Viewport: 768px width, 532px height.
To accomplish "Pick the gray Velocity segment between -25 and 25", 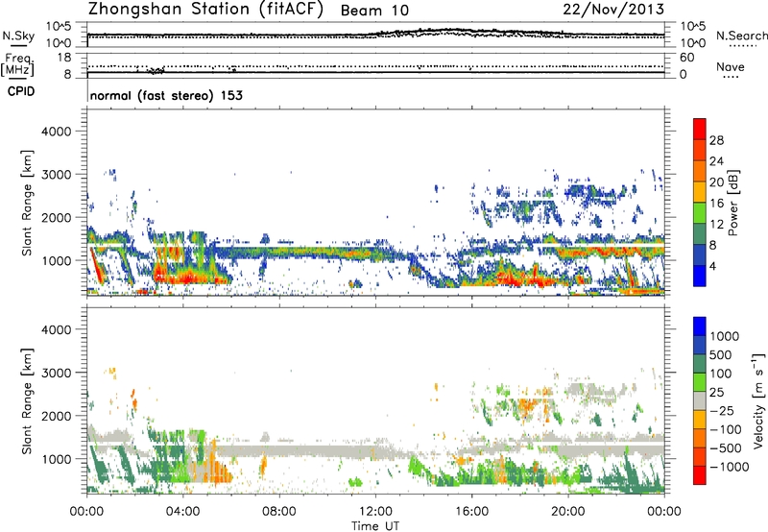I will pyautogui.click(x=700, y=401).
